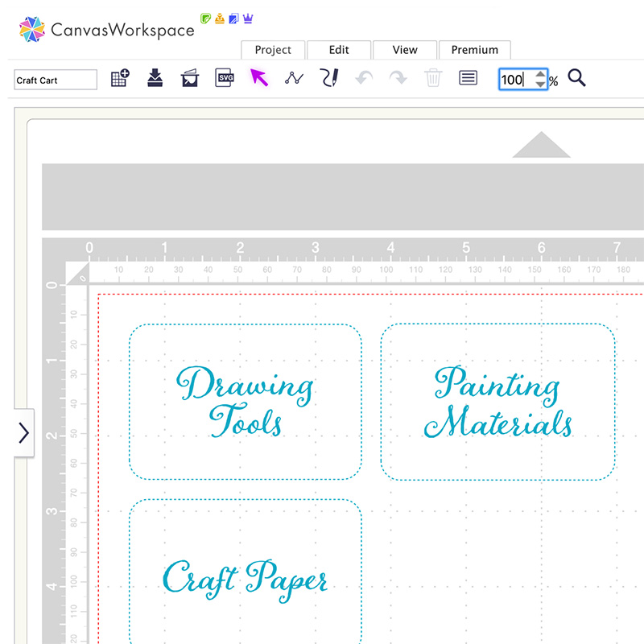
Task: Select the freehand pen drawing tool
Action: click(329, 78)
